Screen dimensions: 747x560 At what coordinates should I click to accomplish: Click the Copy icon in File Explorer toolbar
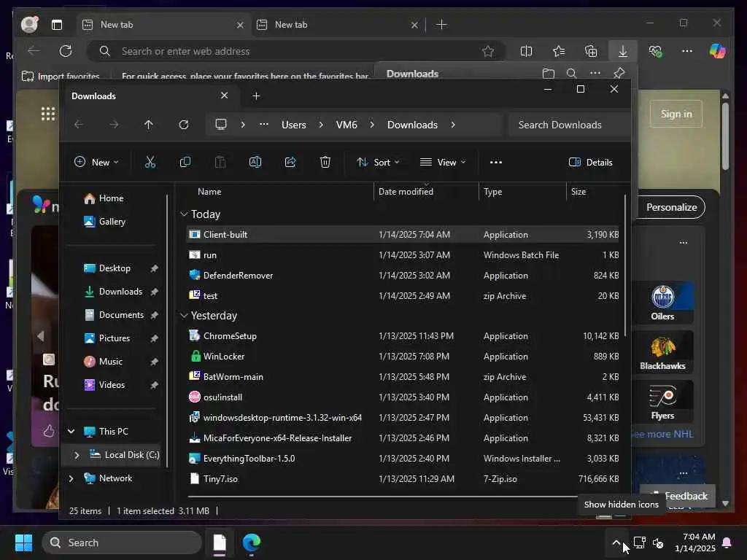coord(185,163)
